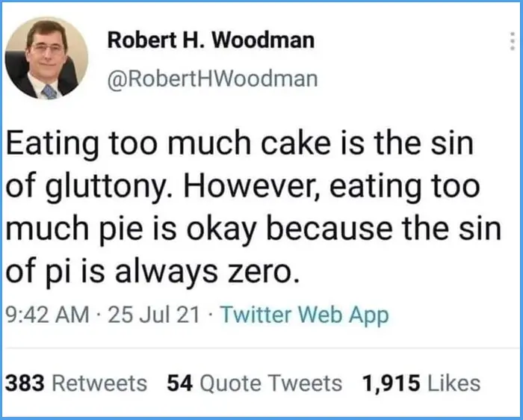Select the 25 Jul 21 date

coord(154,315)
